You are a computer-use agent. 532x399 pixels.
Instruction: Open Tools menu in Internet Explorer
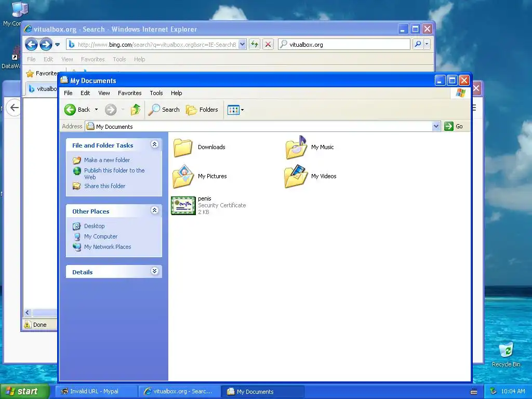point(119,59)
